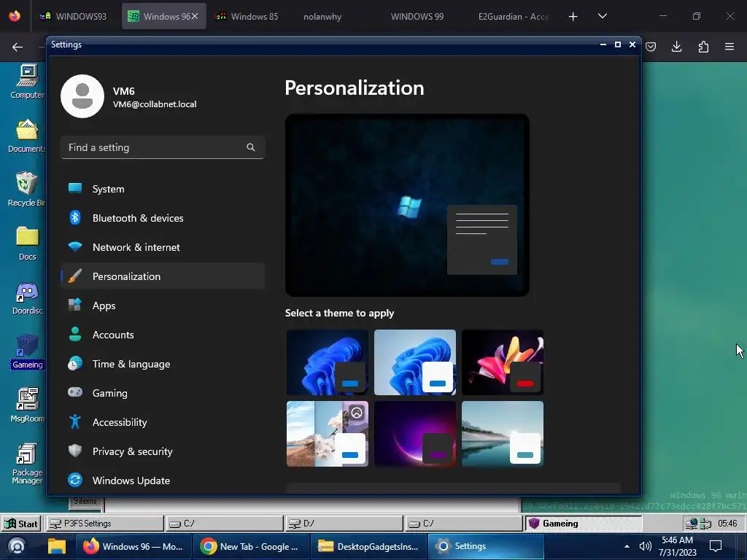Open Apps settings category
This screenshot has height=560, width=747.
(162, 306)
